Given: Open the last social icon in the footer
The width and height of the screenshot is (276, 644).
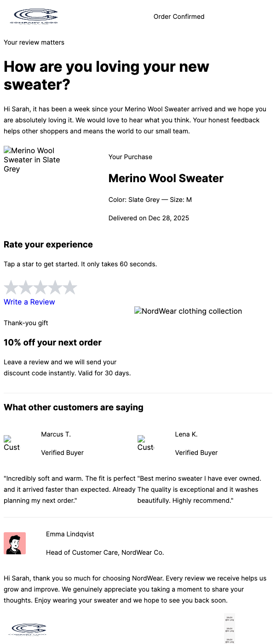Looking at the screenshot, I should pos(229,640).
